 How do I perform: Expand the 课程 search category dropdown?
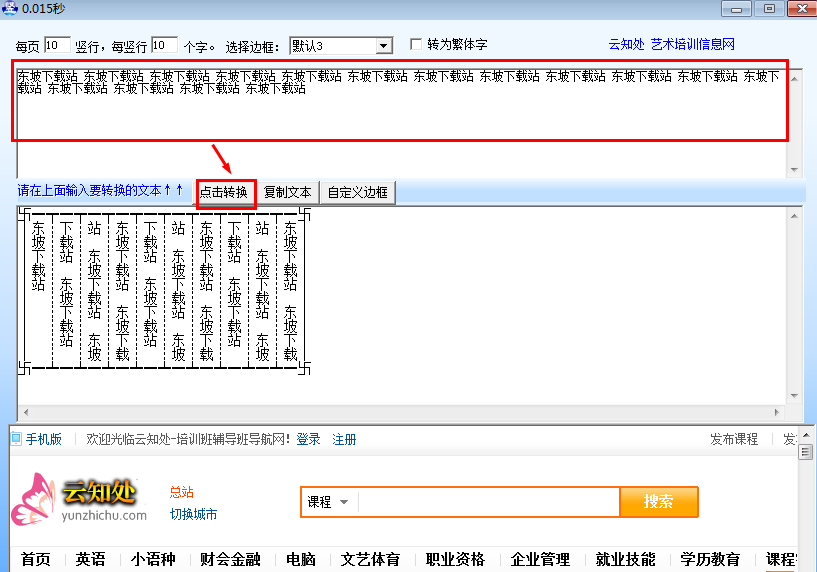point(328,502)
